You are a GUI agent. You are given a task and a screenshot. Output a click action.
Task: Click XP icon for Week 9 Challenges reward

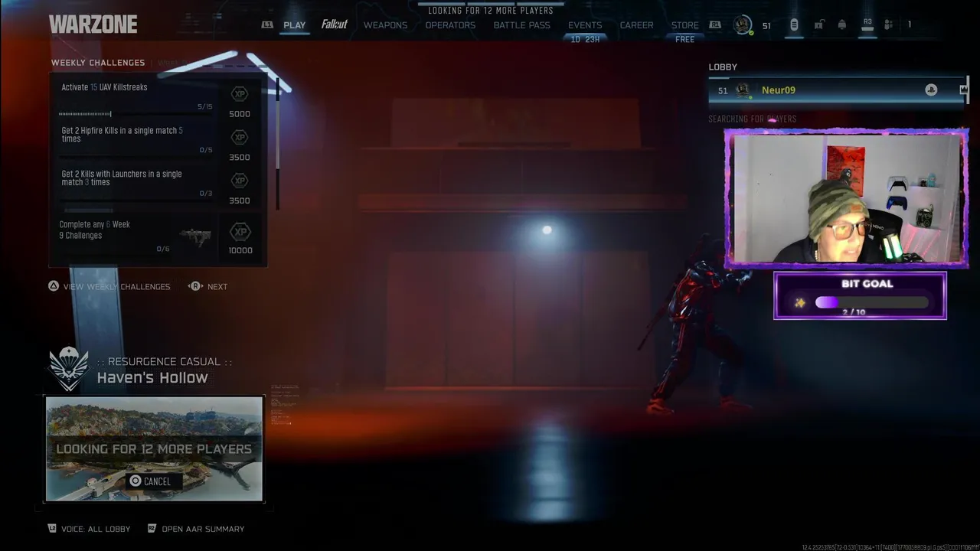[x=240, y=231]
